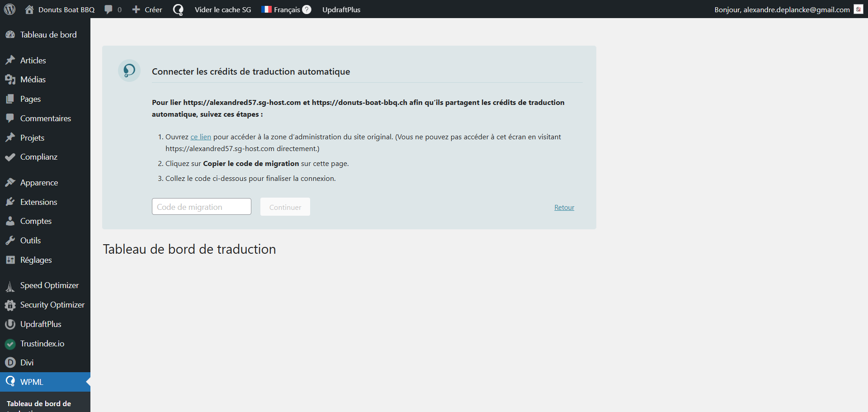Click the WordPress logo icon
The height and width of the screenshot is (412, 868).
pos(9,9)
